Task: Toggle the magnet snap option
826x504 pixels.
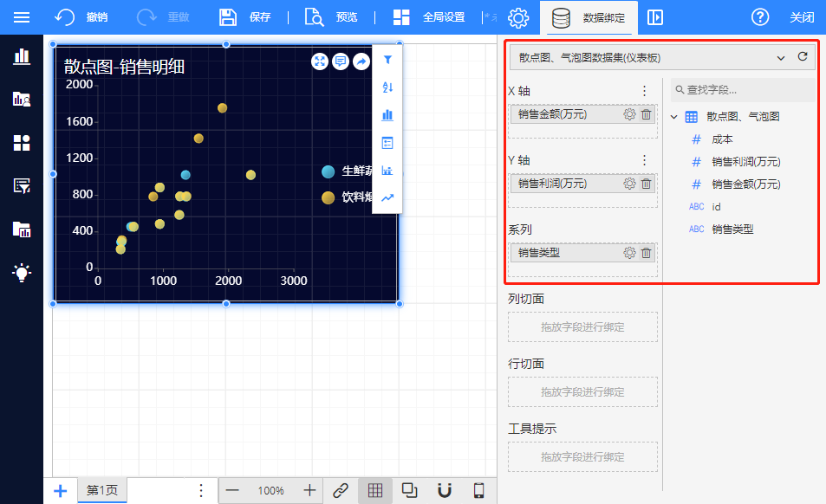Action: pyautogui.click(x=444, y=491)
